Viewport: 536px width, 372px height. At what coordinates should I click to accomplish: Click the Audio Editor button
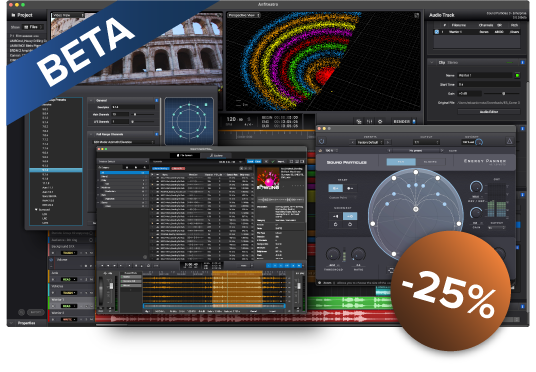tap(489, 112)
